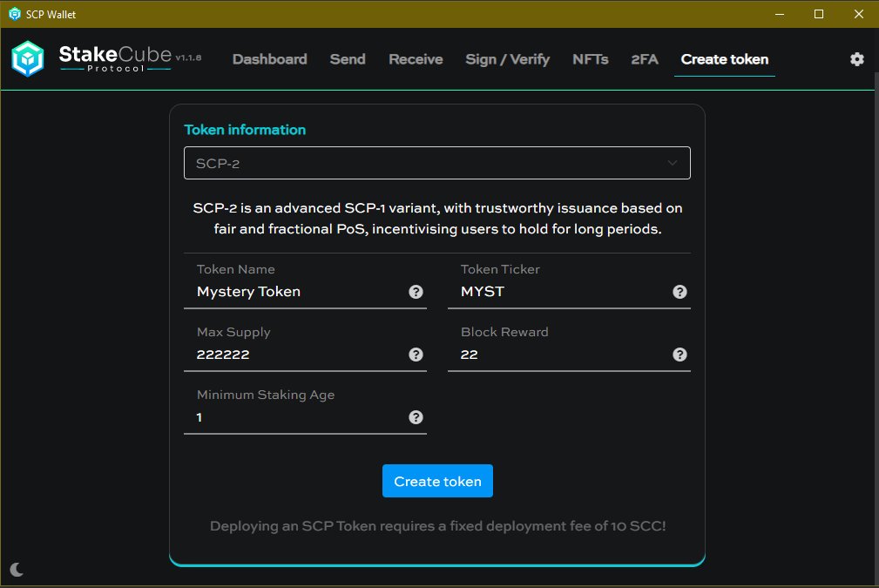
Task: Show help for Minimum Staking Age
Action: tap(416, 417)
